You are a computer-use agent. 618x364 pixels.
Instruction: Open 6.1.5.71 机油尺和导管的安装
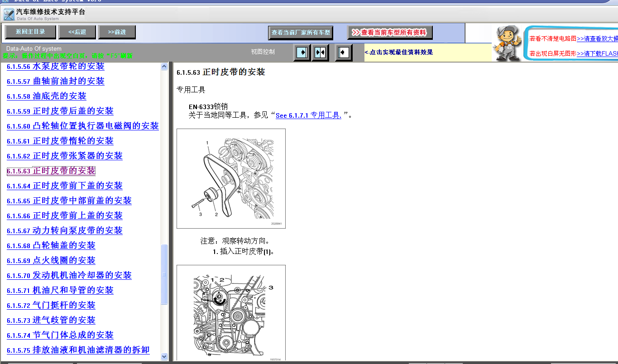pos(60,290)
